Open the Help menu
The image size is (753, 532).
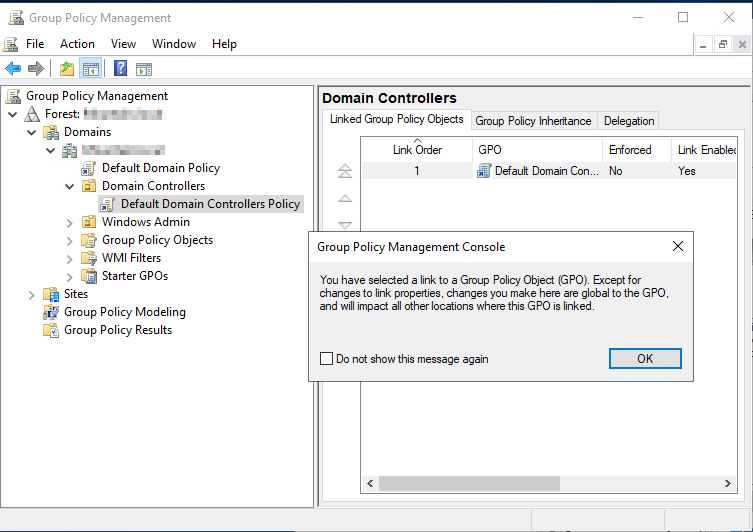coord(224,44)
